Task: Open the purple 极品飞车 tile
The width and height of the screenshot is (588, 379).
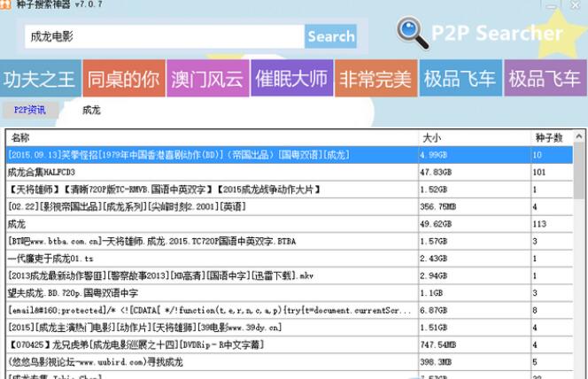Action: (545, 78)
